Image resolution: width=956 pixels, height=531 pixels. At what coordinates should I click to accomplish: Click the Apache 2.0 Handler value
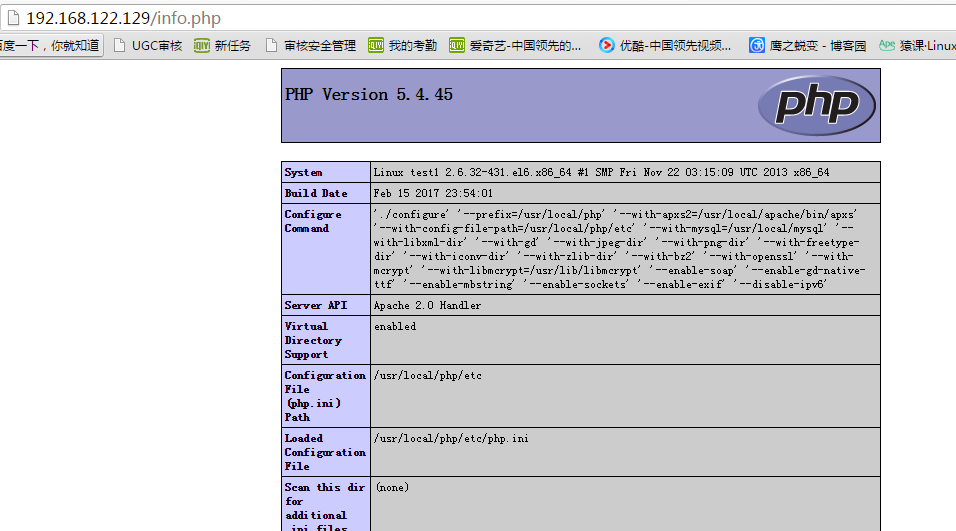427,305
